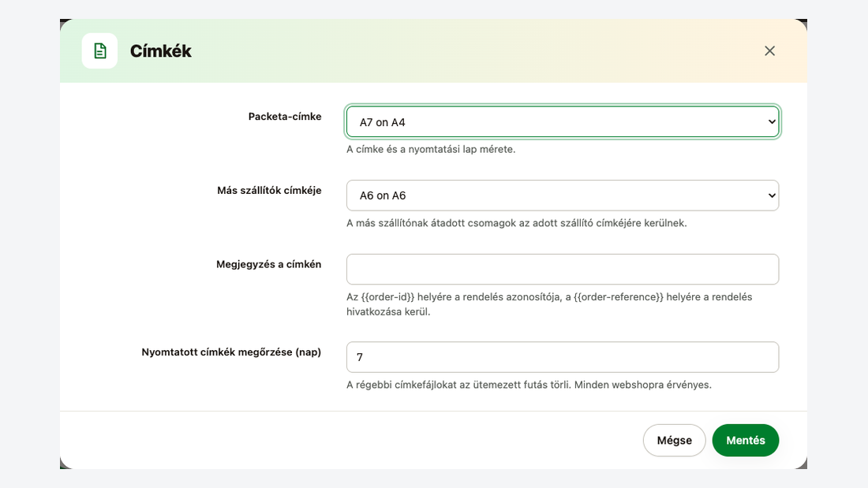This screenshot has height=488, width=868.
Task: Click the hint about 'más szállítónak átadott csomagok'
Action: point(517,223)
